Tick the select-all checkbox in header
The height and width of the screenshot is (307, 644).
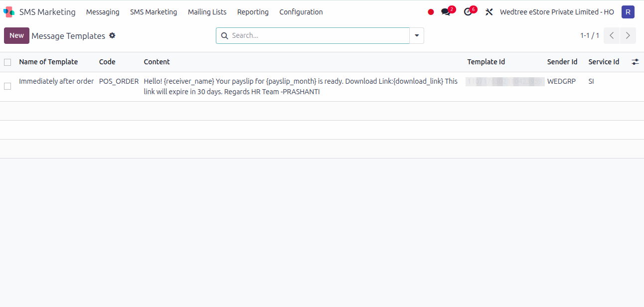(7, 62)
